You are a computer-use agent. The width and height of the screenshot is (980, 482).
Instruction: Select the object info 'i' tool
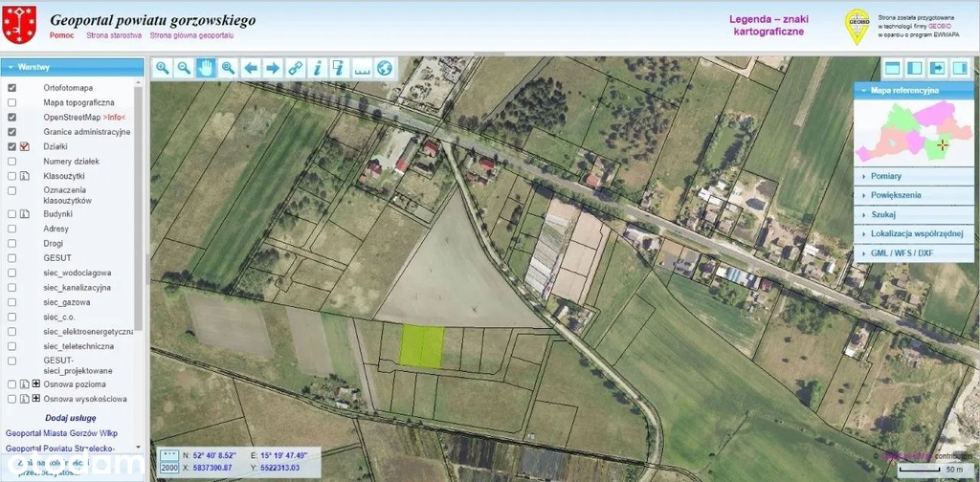coord(318,68)
